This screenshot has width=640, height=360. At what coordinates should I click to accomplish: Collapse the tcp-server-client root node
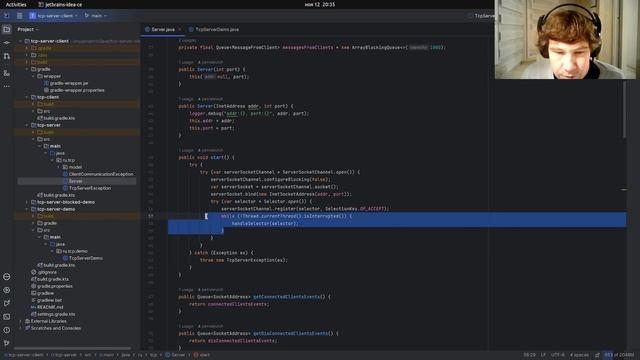coord(20,41)
